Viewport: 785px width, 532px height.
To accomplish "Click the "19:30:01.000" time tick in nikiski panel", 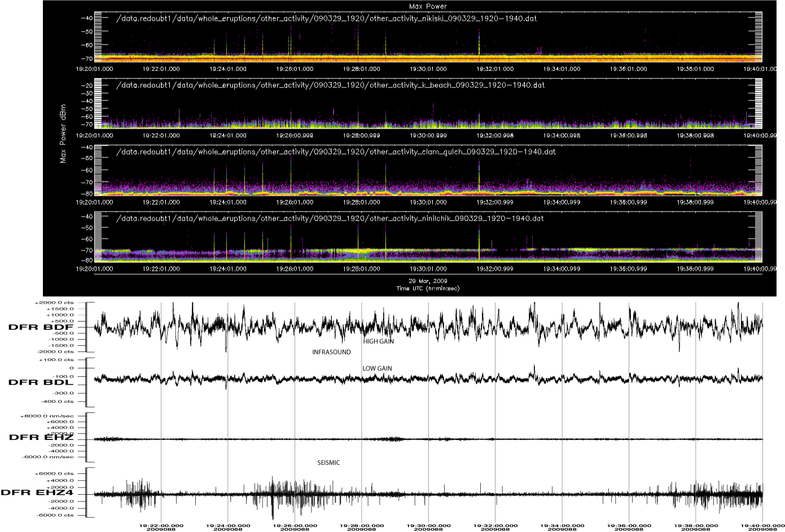I will (x=428, y=69).
